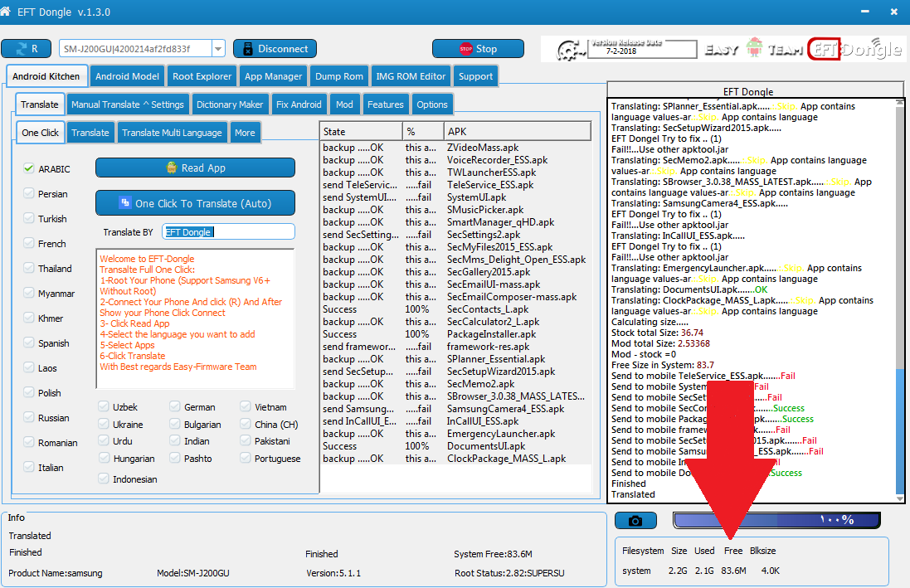
Task: Check the Spanish language option
Action: pyautogui.click(x=28, y=343)
